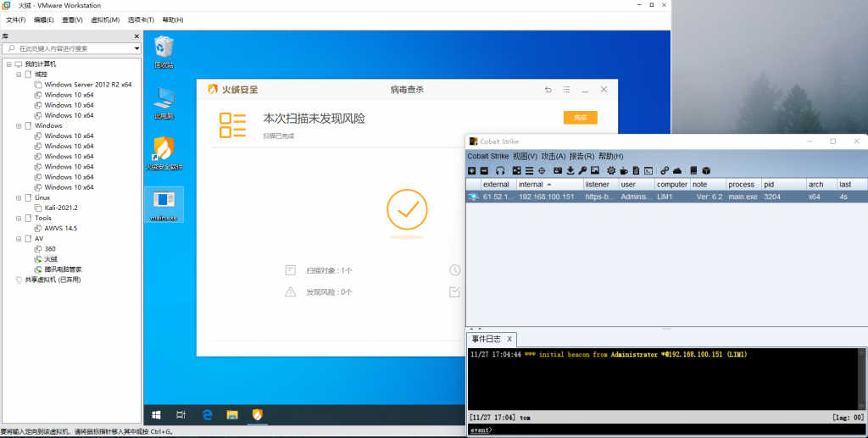868x438 pixels.
Task: Click the Task View icon in the VM taskbar
Action: [x=181, y=415]
